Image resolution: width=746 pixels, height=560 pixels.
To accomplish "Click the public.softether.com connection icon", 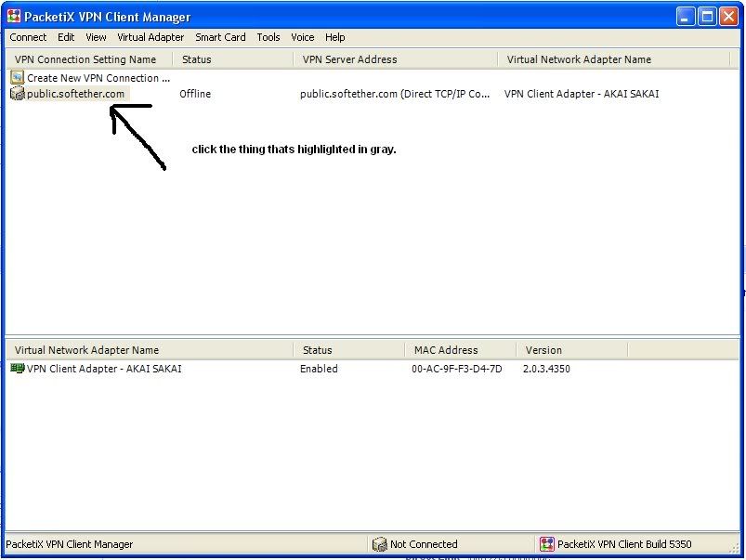I will point(17,93).
